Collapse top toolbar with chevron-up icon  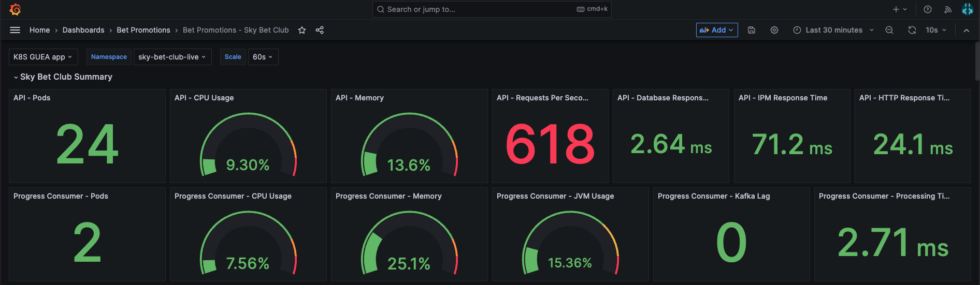pyautogui.click(x=967, y=30)
